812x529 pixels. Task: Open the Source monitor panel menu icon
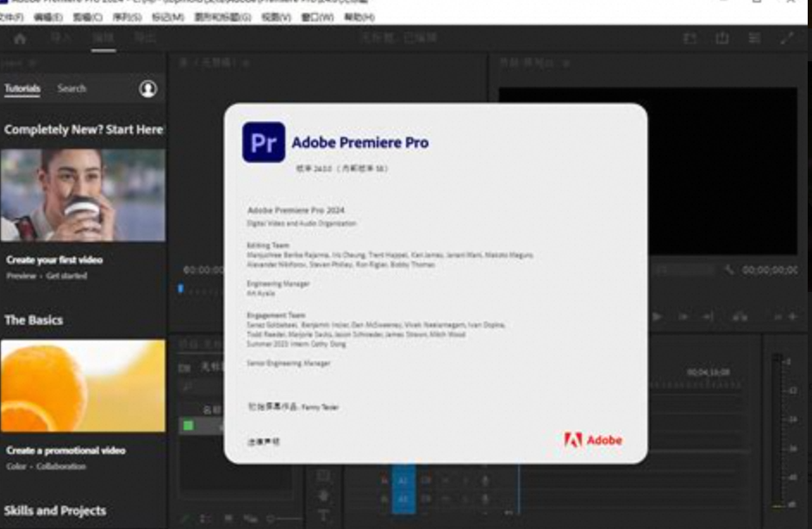tap(246, 64)
